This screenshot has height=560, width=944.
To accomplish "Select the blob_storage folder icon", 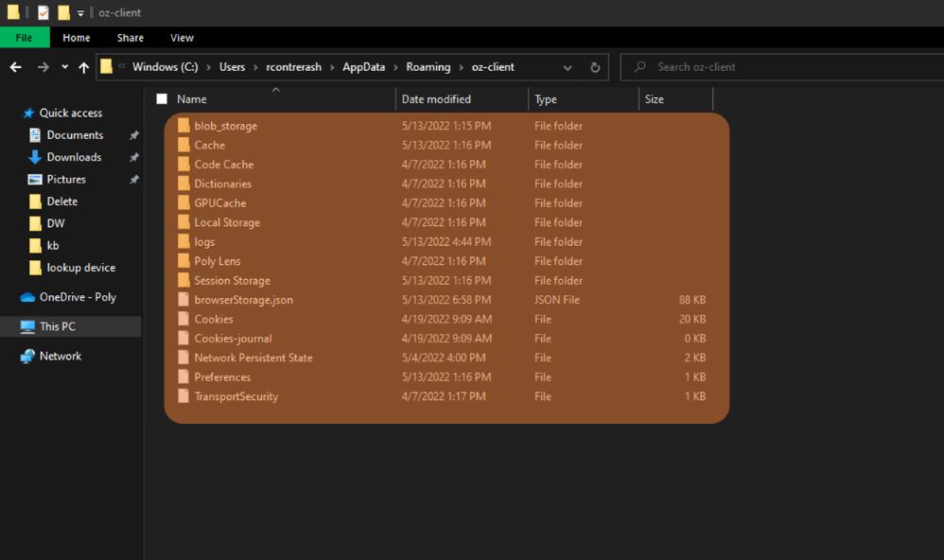I will (x=184, y=126).
